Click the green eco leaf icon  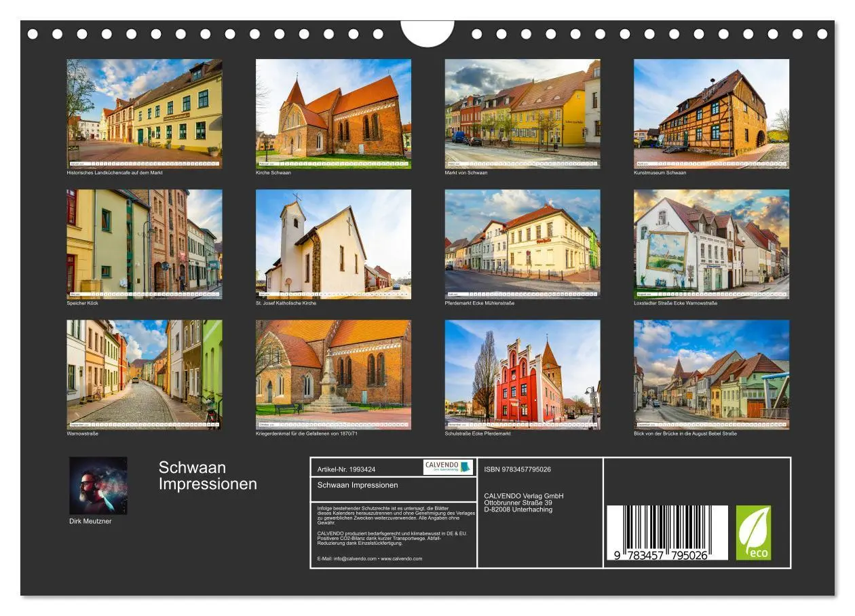tap(754, 533)
